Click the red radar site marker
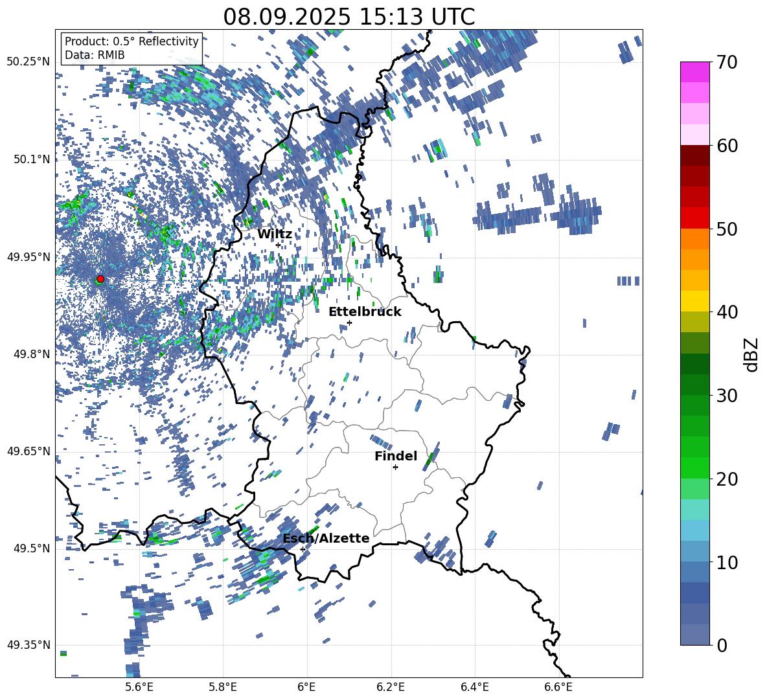This screenshot has height=700, width=767. (100, 278)
